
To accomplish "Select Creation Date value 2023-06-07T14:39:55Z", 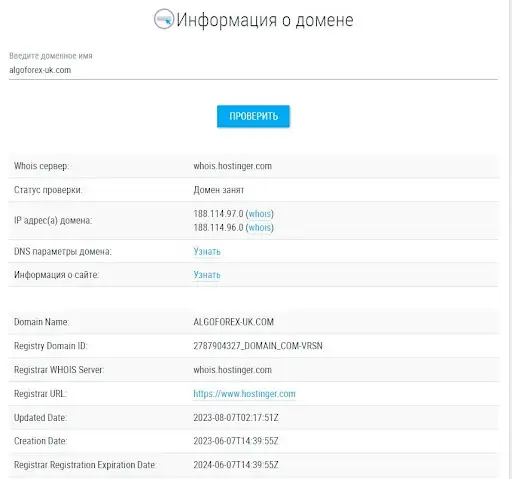I will tap(236, 441).
